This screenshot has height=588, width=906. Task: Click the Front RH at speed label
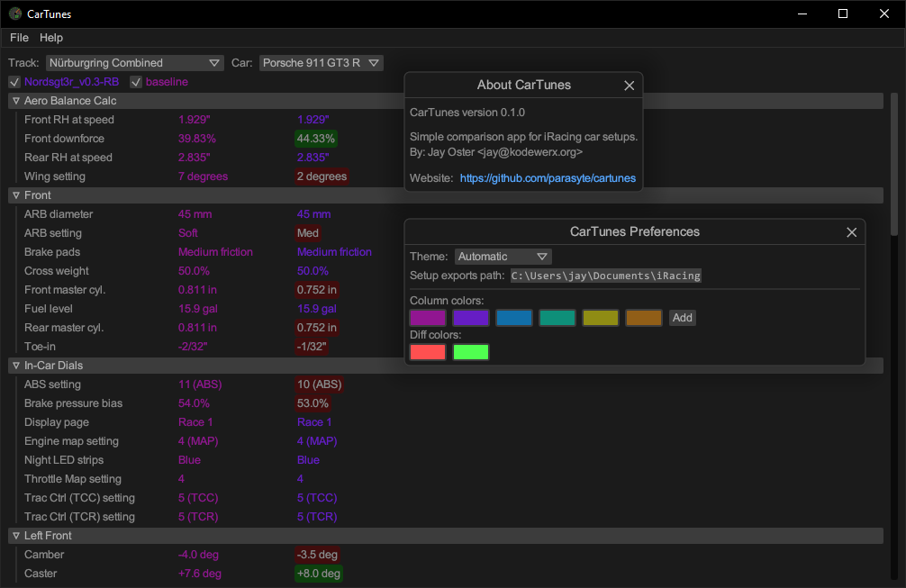click(69, 120)
